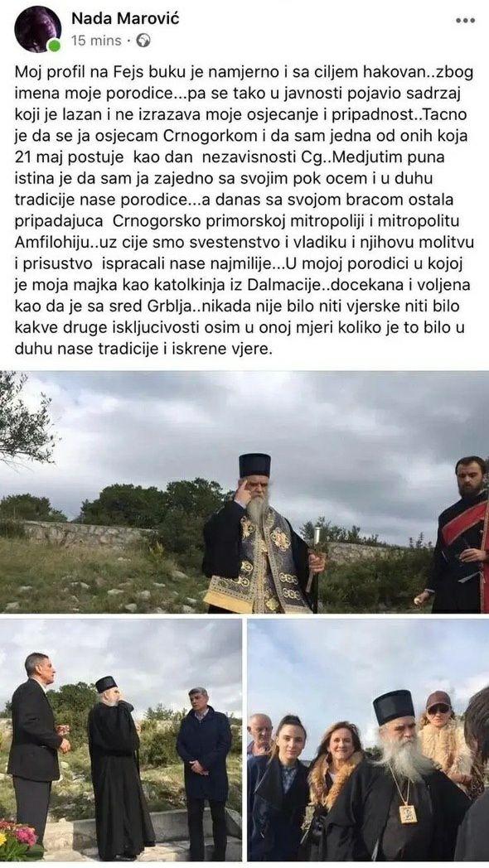Click the green online status dot
The height and width of the screenshot is (868, 489).
tap(54, 46)
